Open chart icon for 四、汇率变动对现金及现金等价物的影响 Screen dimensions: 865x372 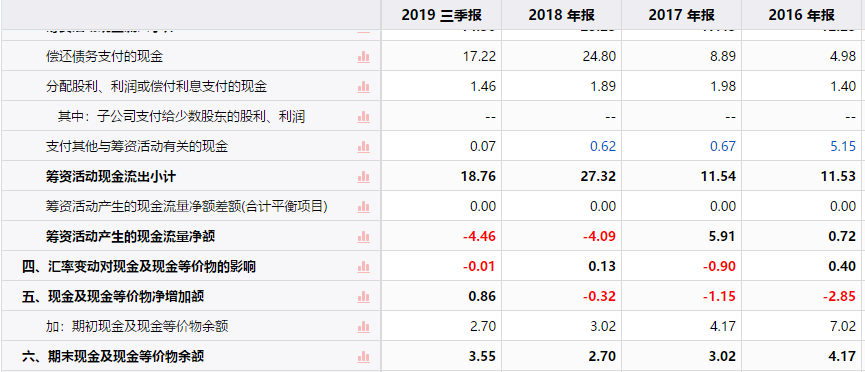[x=363, y=267]
